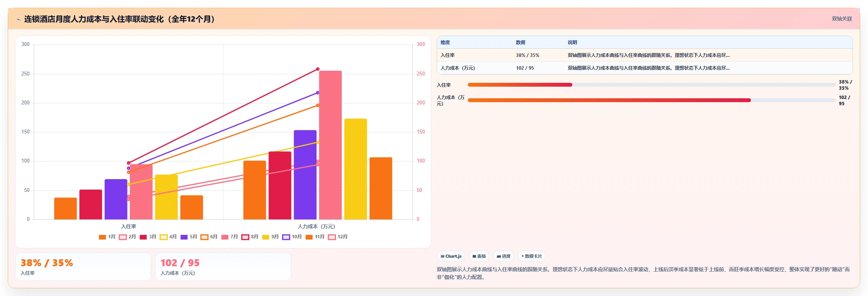Screen dimensions: 868x296
Task: Click the 双轴关联 tag in header
Action: coord(842,19)
